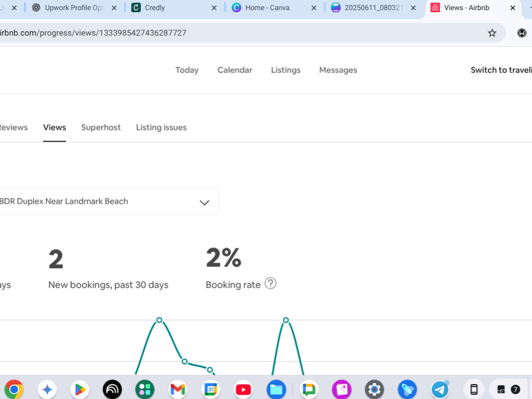The height and width of the screenshot is (399, 532).
Task: Close the Credly tab
Action: click(x=214, y=8)
